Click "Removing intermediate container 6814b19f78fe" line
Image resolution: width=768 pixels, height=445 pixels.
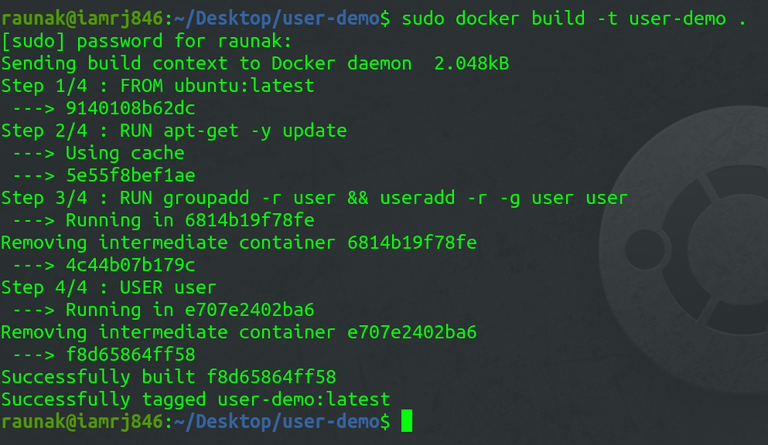(238, 242)
